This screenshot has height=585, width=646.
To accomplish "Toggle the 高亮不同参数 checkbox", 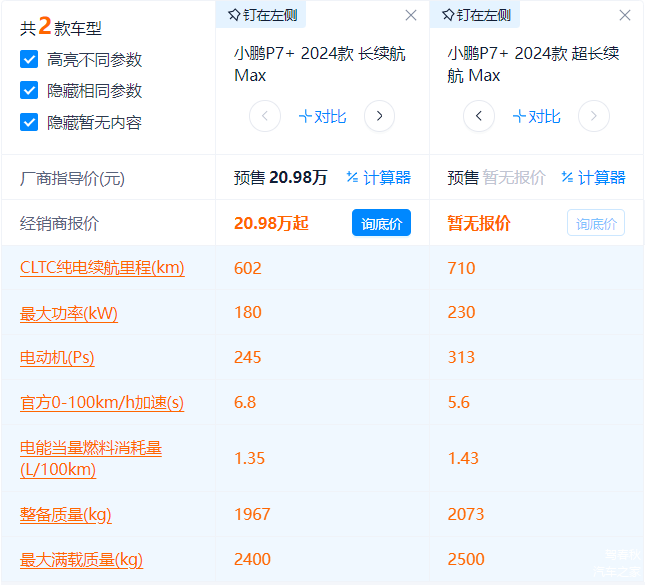I will tap(30, 59).
